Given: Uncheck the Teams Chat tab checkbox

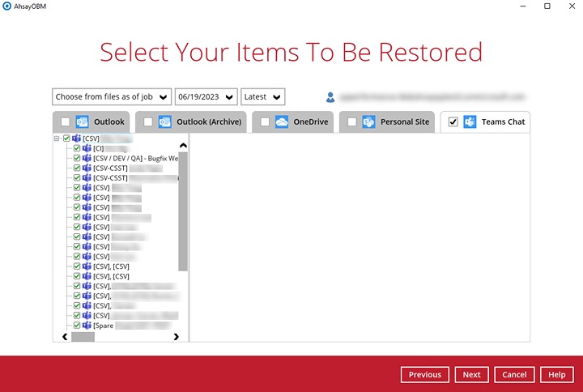Looking at the screenshot, I should (453, 122).
